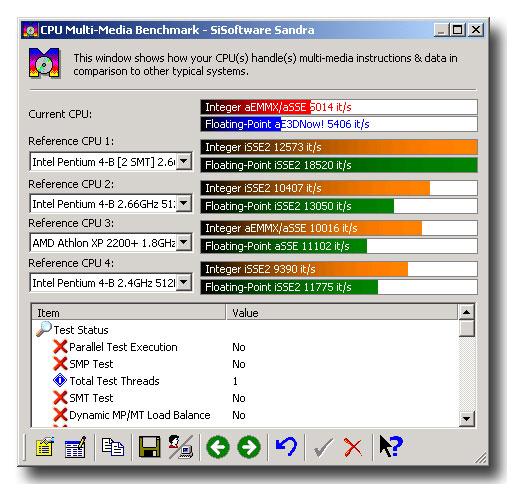Click the results list scrollbar thumb
507x484 pixels.
(x=466, y=329)
